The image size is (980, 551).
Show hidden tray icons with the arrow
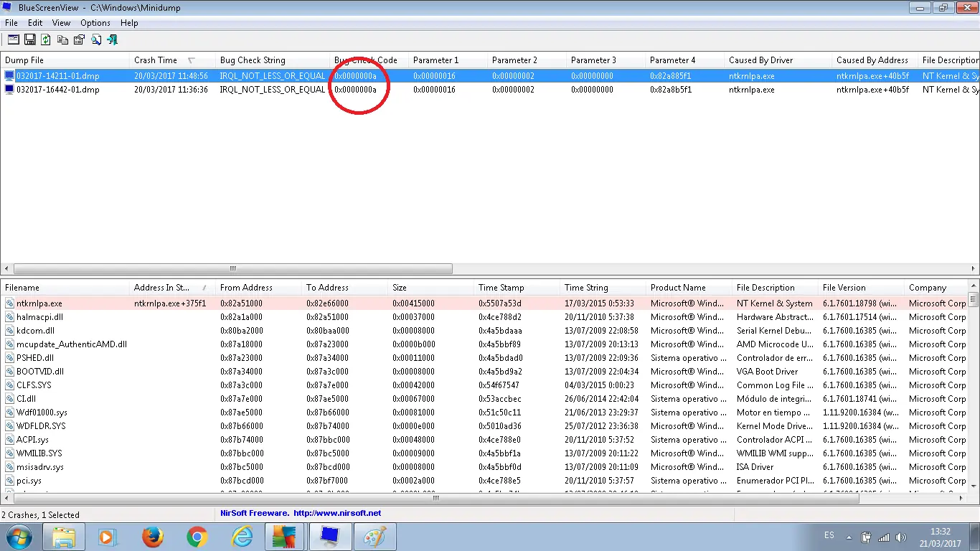849,537
